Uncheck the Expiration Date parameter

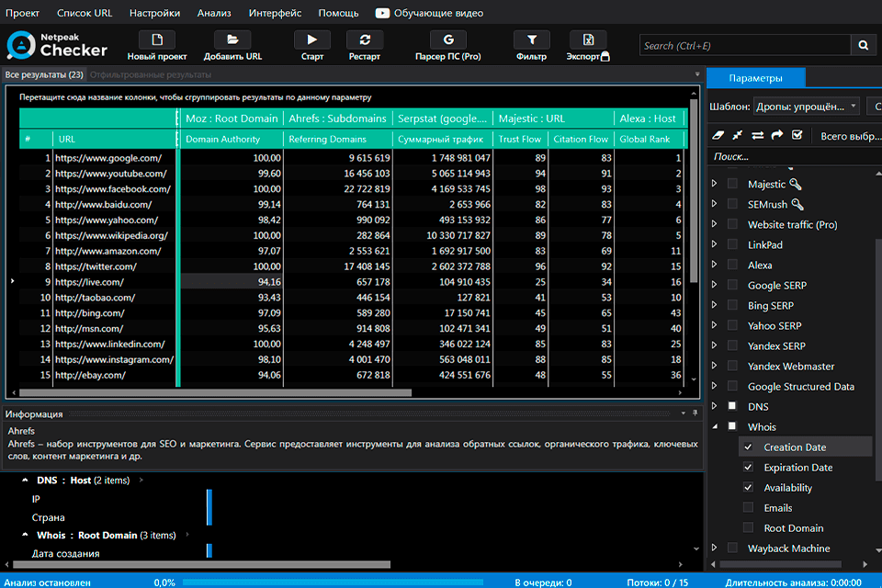pos(748,468)
